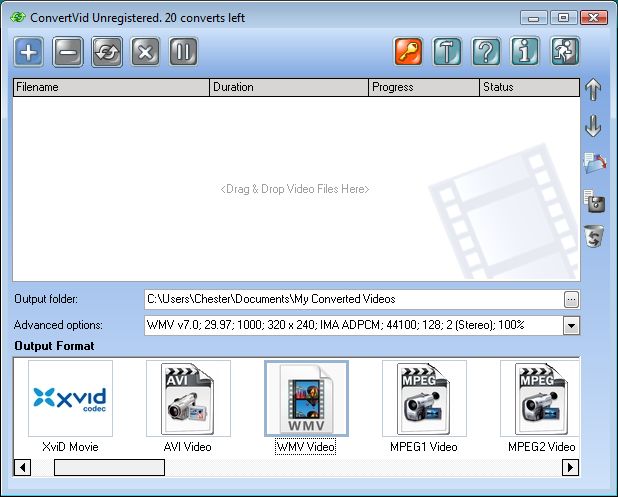Clear the list with the trash bin icon
The image size is (618, 497).
click(594, 237)
